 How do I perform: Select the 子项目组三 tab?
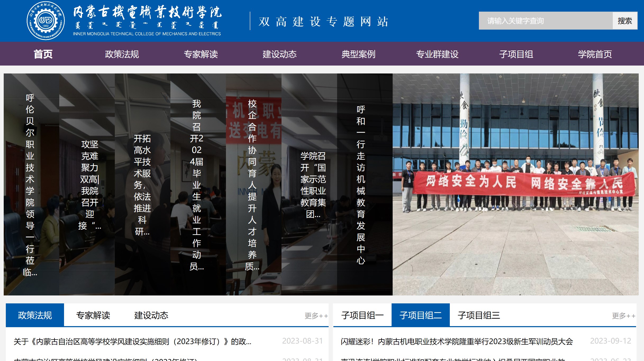479,315
